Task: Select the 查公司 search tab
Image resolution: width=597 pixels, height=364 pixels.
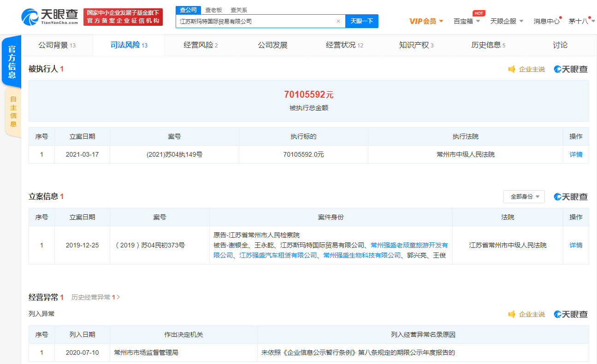Action: point(188,10)
